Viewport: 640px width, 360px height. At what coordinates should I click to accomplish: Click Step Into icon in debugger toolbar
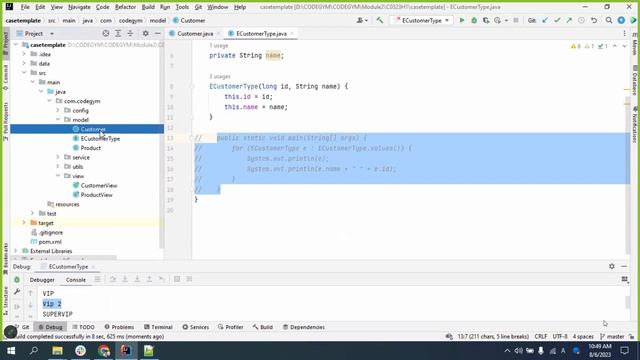pyautogui.click(x=125, y=279)
